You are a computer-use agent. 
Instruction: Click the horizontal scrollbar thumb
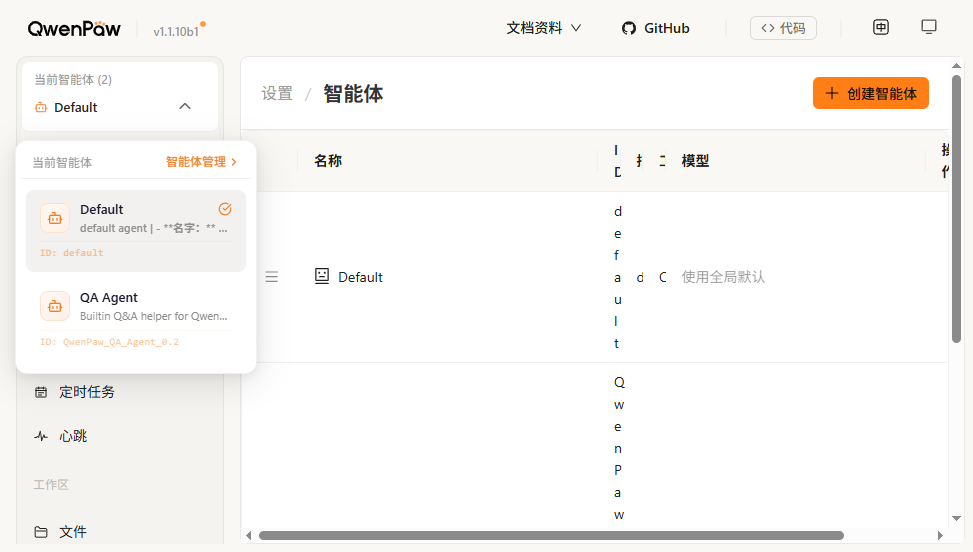pos(551,535)
